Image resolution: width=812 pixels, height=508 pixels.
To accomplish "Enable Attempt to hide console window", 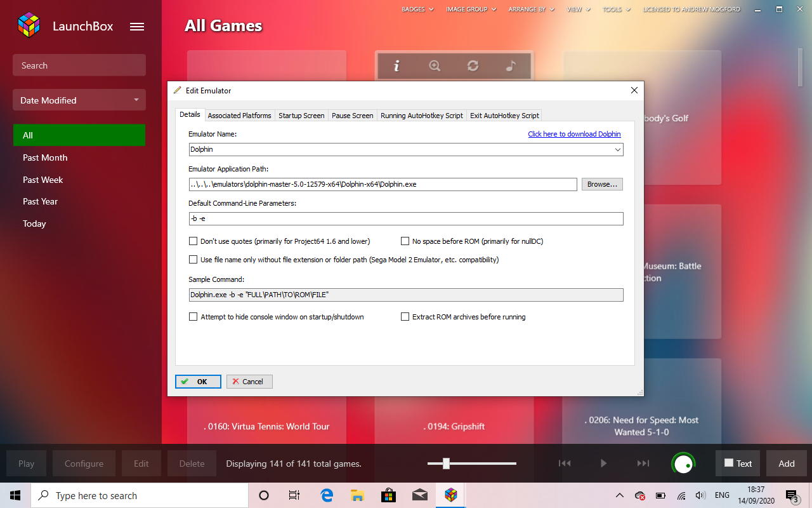I will click(x=193, y=317).
